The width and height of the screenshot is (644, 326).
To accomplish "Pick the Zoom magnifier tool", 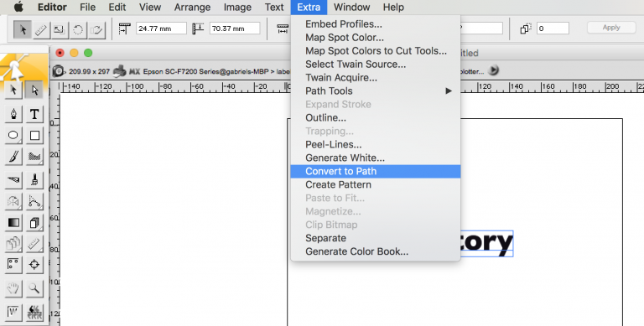I will (x=34, y=288).
